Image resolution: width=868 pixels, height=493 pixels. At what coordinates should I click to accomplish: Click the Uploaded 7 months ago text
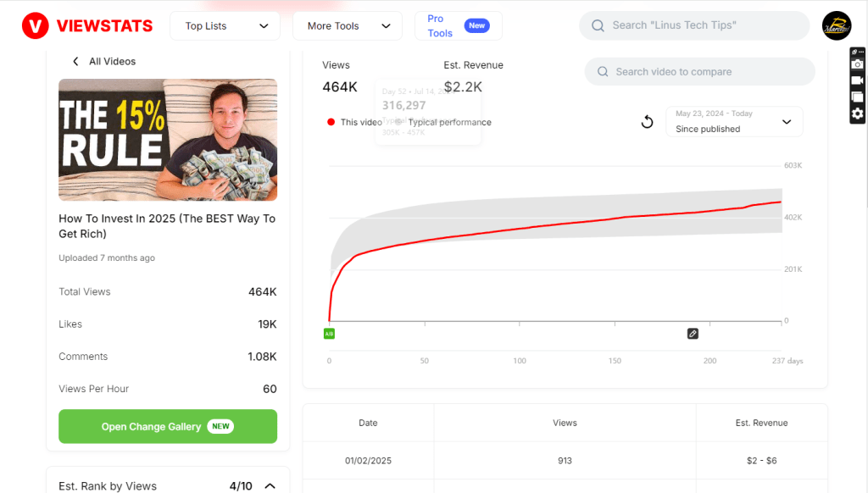point(107,258)
